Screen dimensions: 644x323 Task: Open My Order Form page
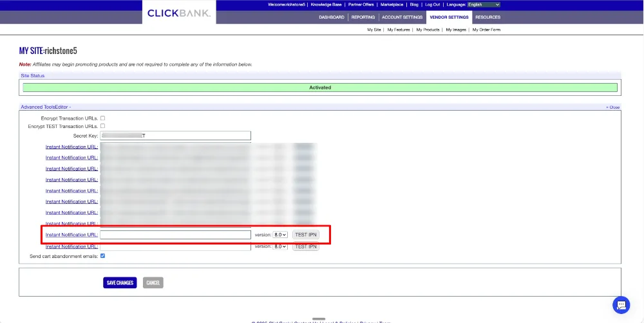click(x=486, y=30)
